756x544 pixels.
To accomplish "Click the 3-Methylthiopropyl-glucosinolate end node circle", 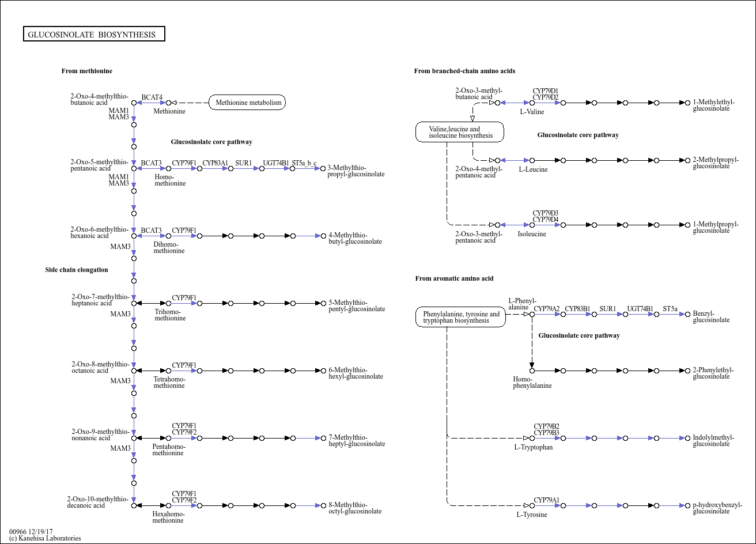I will click(x=323, y=168).
